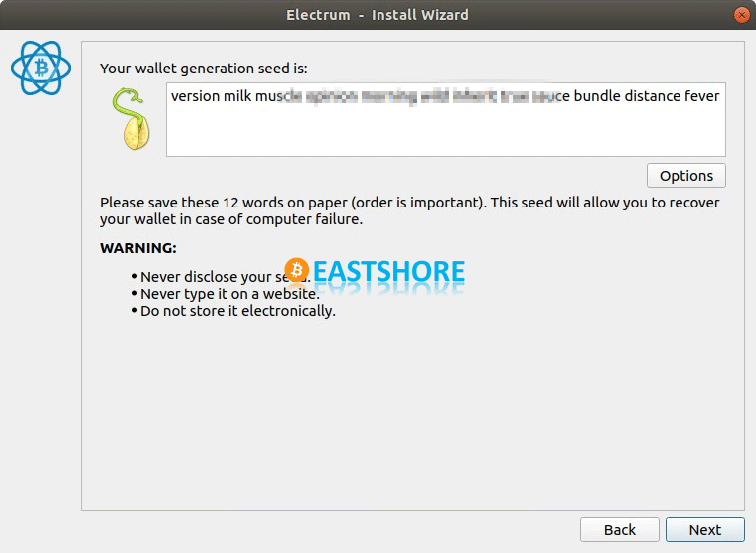Image resolution: width=756 pixels, height=553 pixels.
Task: Click 'Do not store it electronically.' line
Action: coord(237,311)
